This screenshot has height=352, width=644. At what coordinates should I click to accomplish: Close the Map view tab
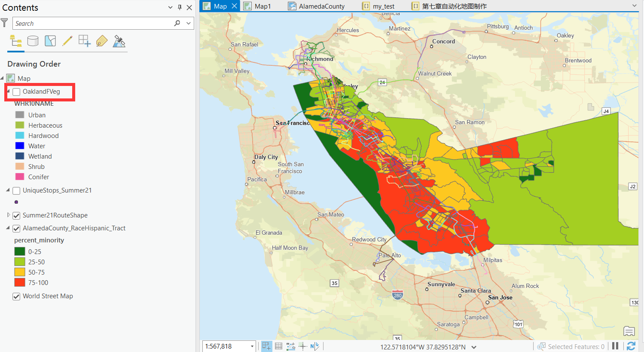click(234, 6)
